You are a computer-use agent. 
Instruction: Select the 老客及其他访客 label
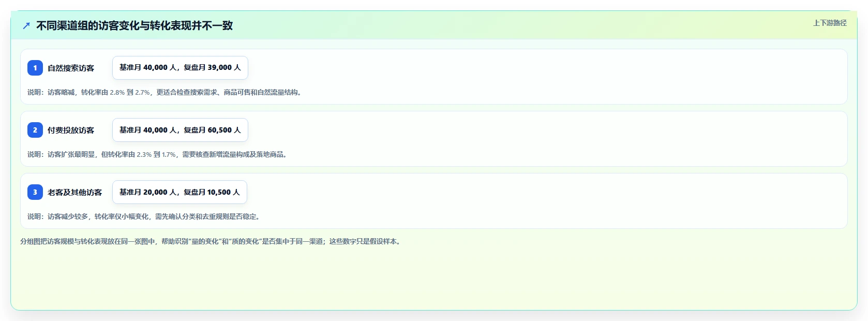click(x=75, y=192)
